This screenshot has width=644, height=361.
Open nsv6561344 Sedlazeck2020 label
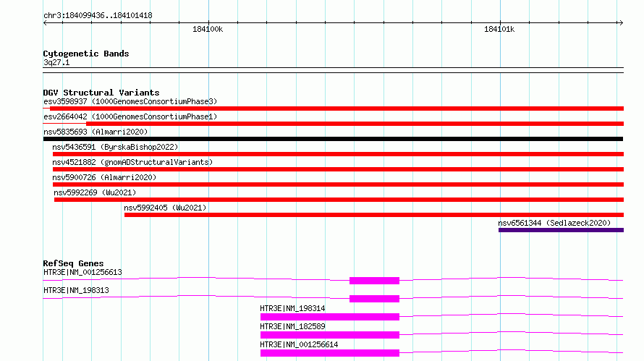pos(554,223)
